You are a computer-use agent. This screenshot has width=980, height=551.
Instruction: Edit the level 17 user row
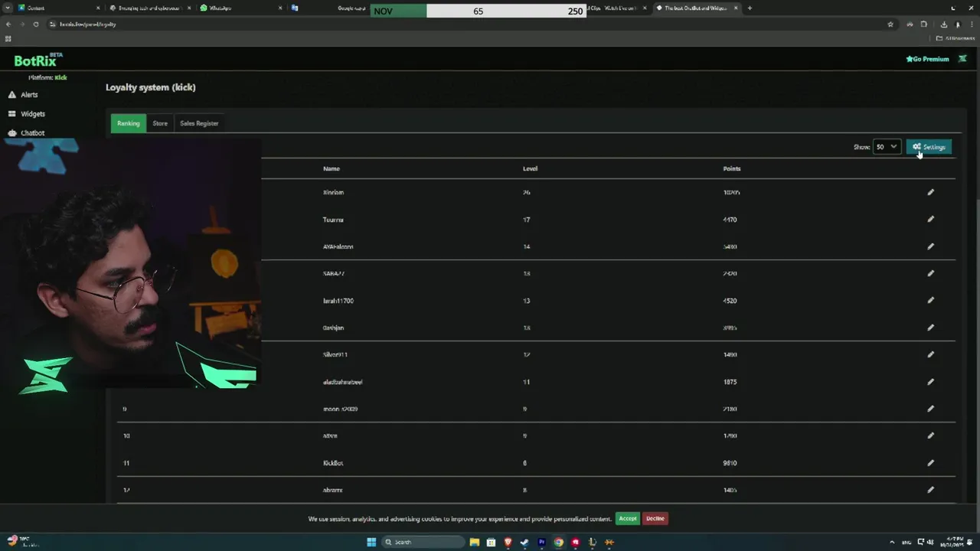point(930,219)
